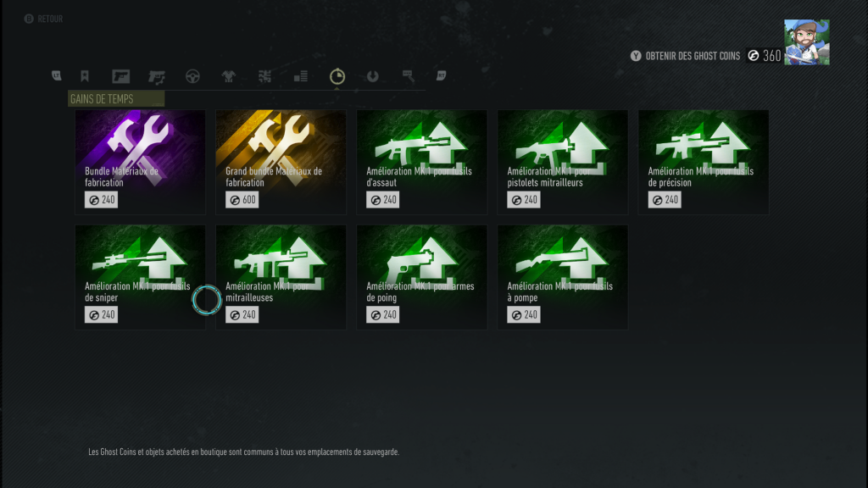Click Obtenir des Ghost Coins
The image size is (868, 488).
click(685, 56)
